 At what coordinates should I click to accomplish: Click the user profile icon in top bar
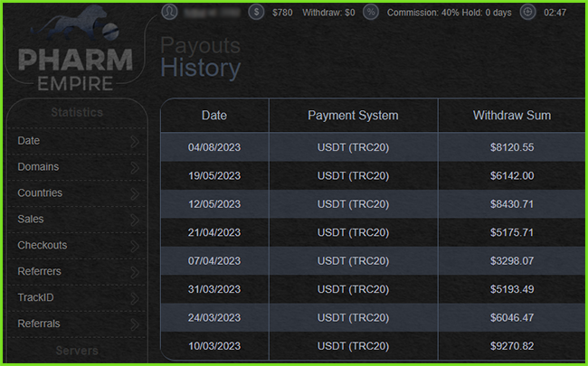point(170,13)
